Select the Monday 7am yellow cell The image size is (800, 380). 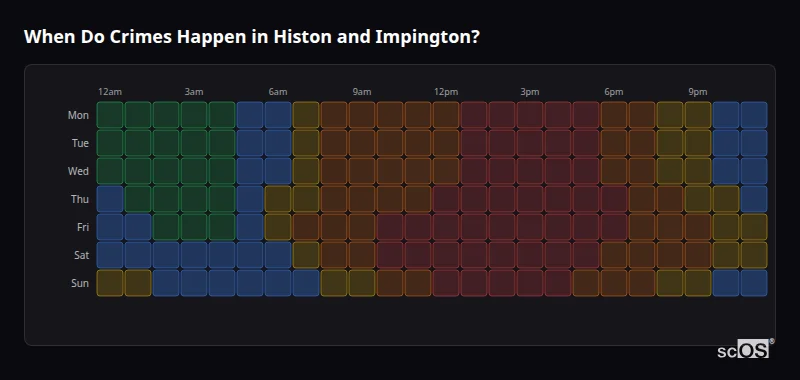[x=306, y=115]
